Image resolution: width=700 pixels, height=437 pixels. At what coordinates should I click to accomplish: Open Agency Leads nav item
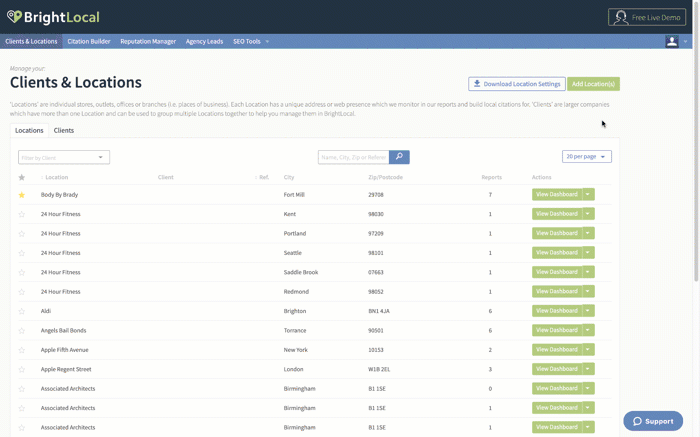click(x=204, y=42)
